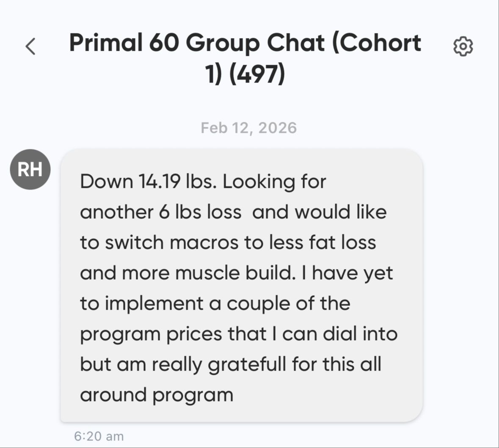Click the Feb 12, 2026 date separator

(249, 128)
